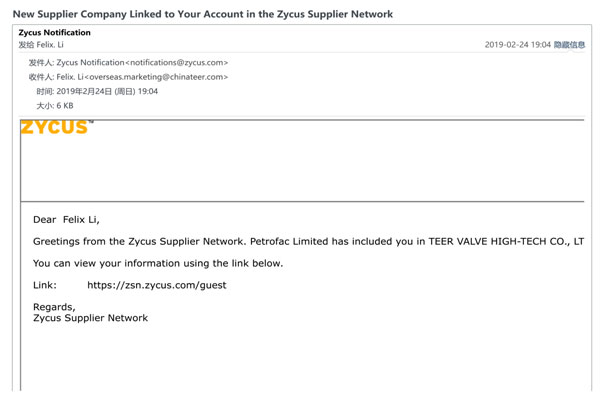Click 'You can view your information' line

click(x=158, y=263)
